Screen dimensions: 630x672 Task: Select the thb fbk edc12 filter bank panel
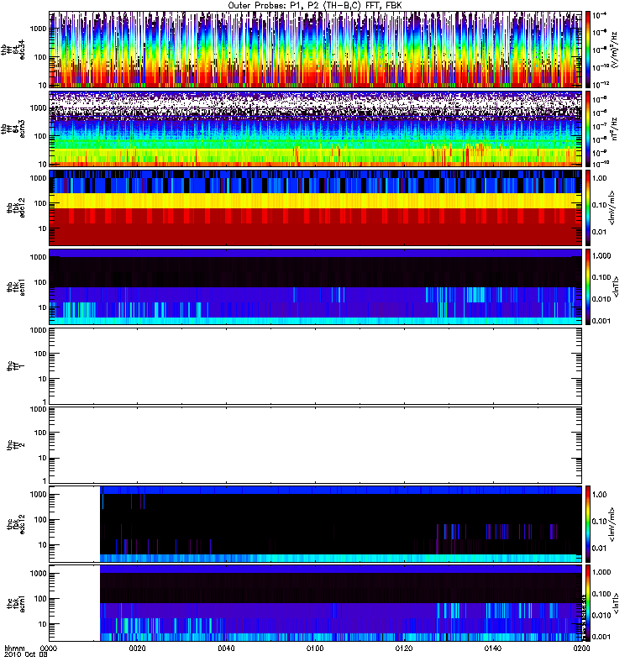(x=316, y=207)
